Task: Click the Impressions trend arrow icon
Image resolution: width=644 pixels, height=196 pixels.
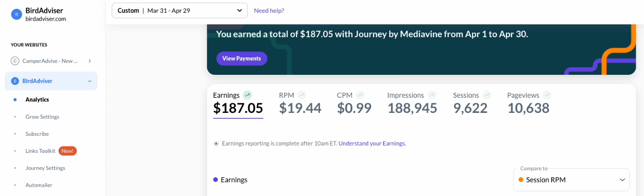Action: click(x=432, y=95)
